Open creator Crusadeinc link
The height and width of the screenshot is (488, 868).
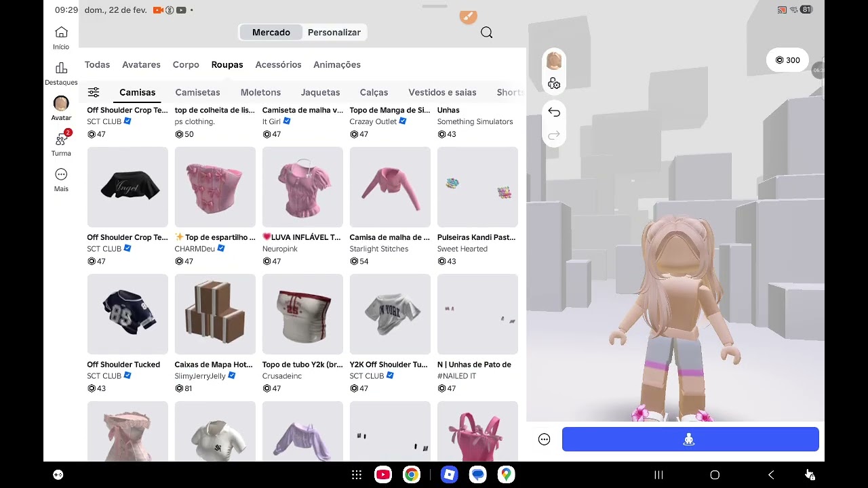click(282, 376)
